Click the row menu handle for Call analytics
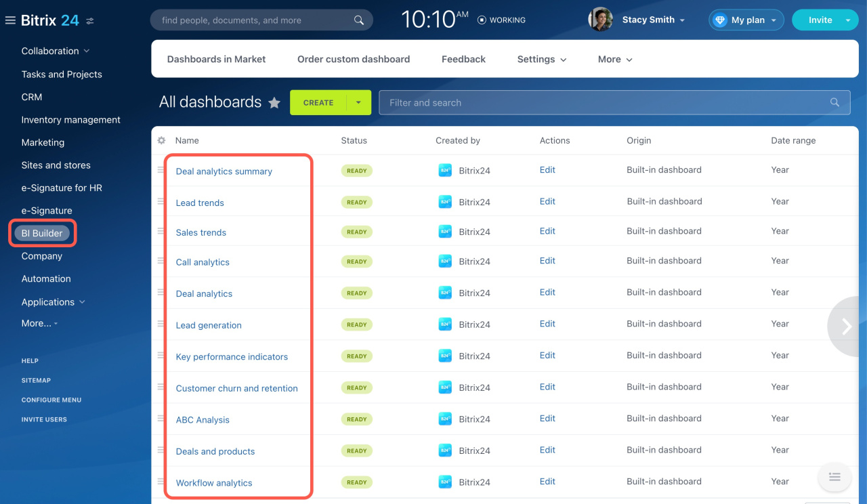This screenshot has width=867, height=504. [x=161, y=261]
